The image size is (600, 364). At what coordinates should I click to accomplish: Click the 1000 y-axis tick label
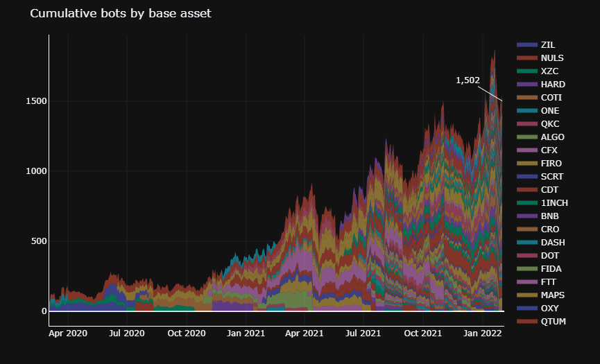point(36,171)
